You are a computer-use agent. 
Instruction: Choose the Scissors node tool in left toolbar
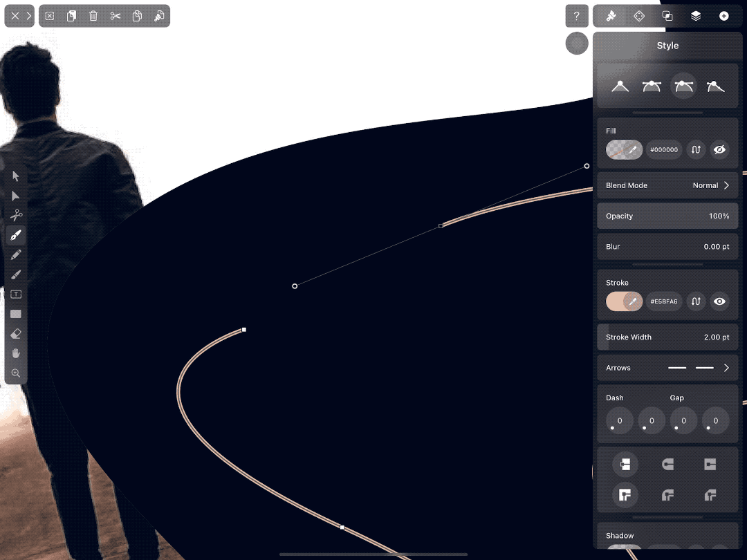click(16, 215)
